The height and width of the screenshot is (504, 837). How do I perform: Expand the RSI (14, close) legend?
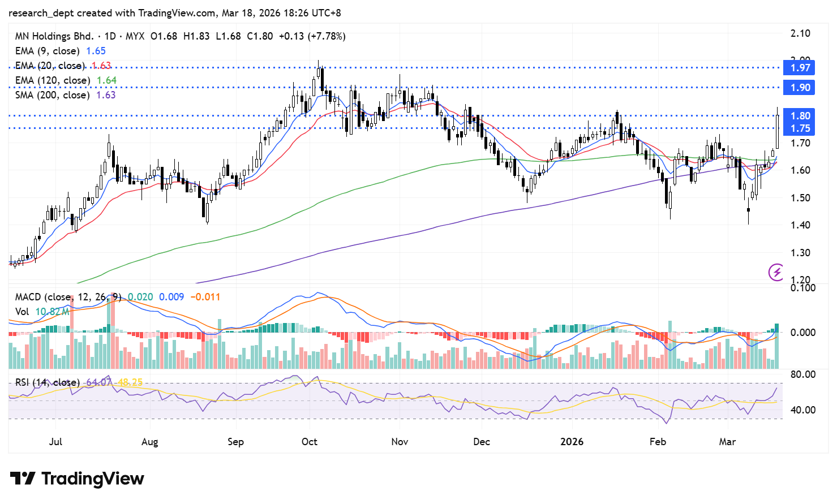[x=48, y=382]
